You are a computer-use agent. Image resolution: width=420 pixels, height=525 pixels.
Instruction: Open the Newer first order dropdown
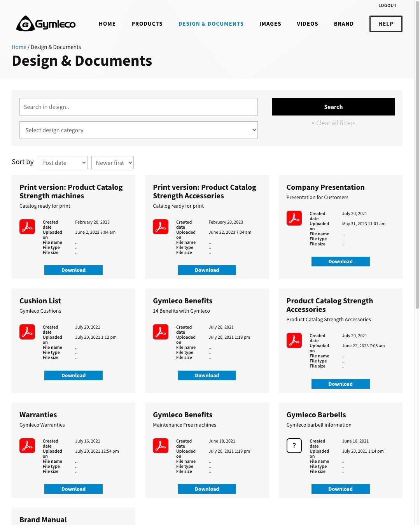pyautogui.click(x=112, y=163)
